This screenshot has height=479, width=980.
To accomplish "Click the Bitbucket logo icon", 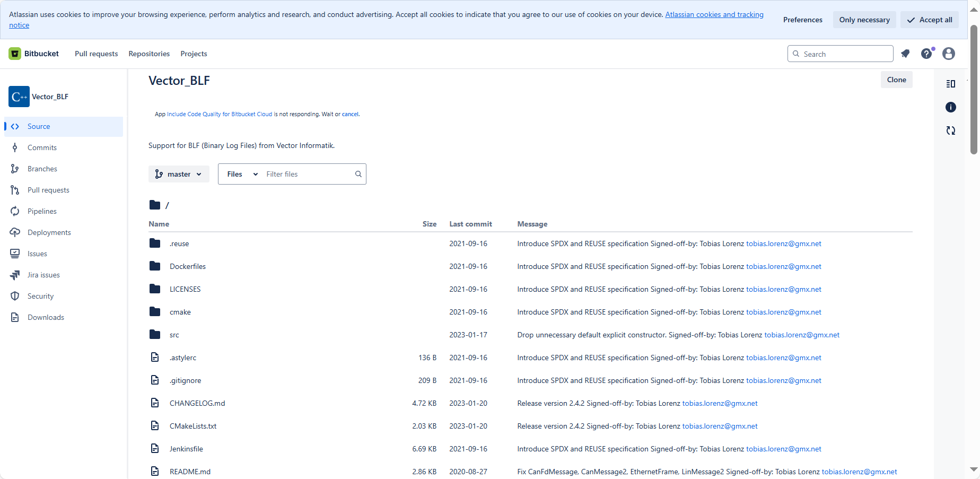I will tap(15, 54).
